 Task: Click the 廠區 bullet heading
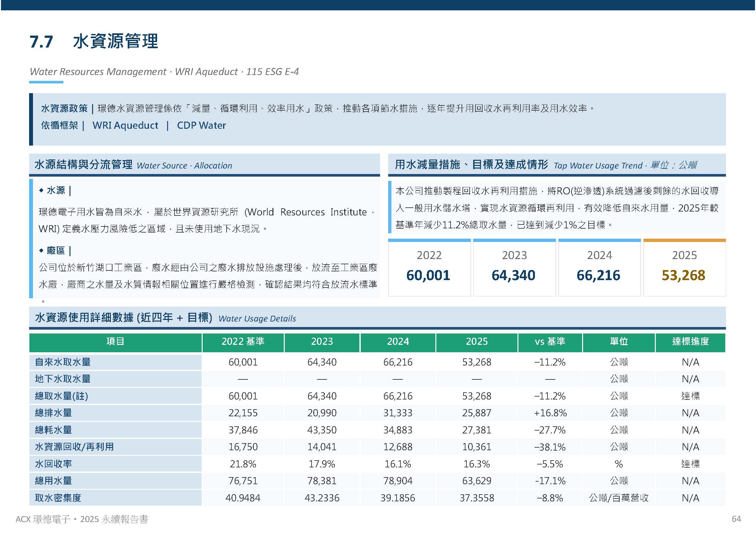click(x=56, y=251)
